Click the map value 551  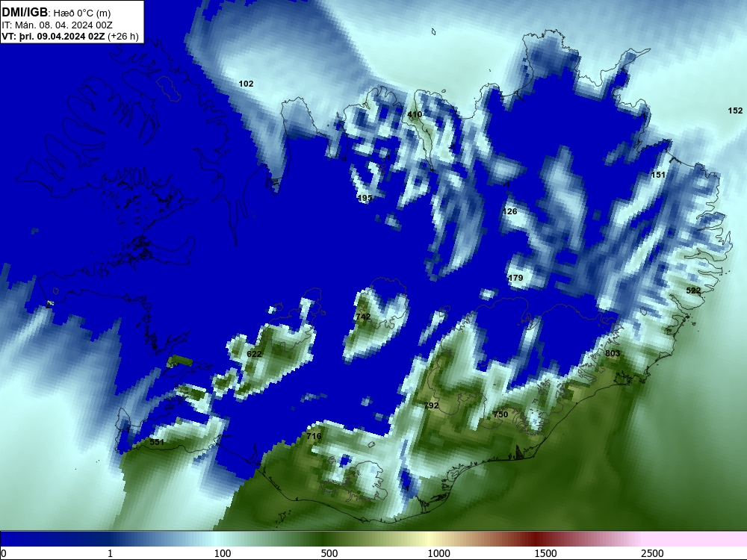157,442
